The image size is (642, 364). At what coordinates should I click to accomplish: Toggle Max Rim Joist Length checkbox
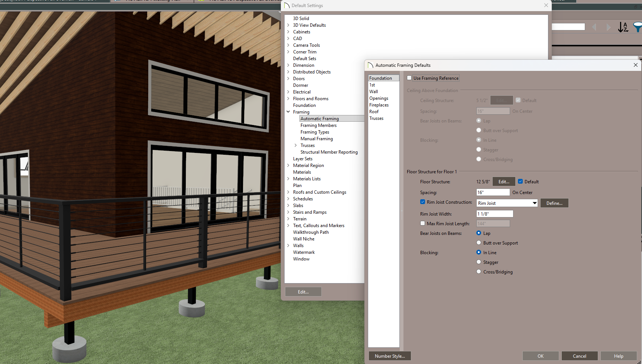point(422,223)
